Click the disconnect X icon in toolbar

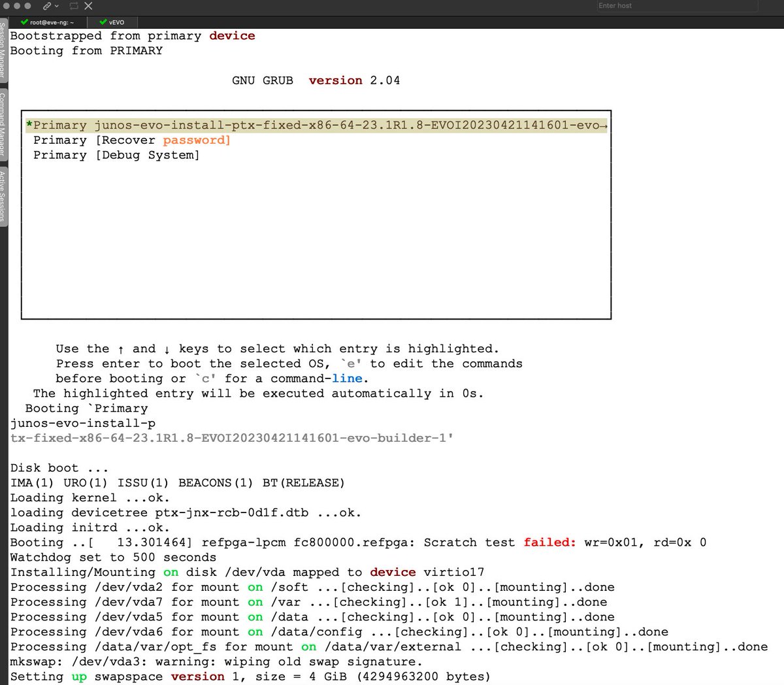click(88, 6)
